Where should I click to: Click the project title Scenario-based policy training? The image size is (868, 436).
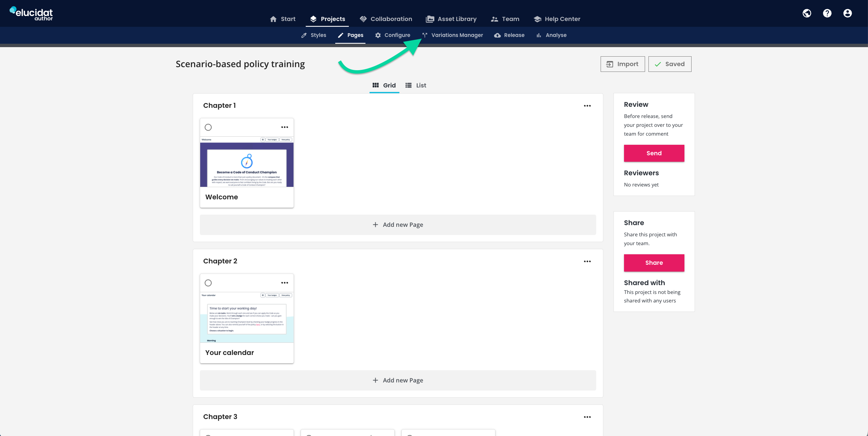coord(240,64)
